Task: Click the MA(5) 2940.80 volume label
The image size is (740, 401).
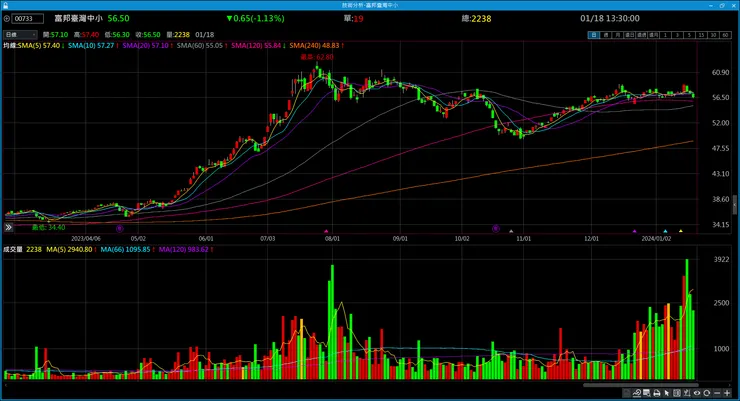Action: 69,249
